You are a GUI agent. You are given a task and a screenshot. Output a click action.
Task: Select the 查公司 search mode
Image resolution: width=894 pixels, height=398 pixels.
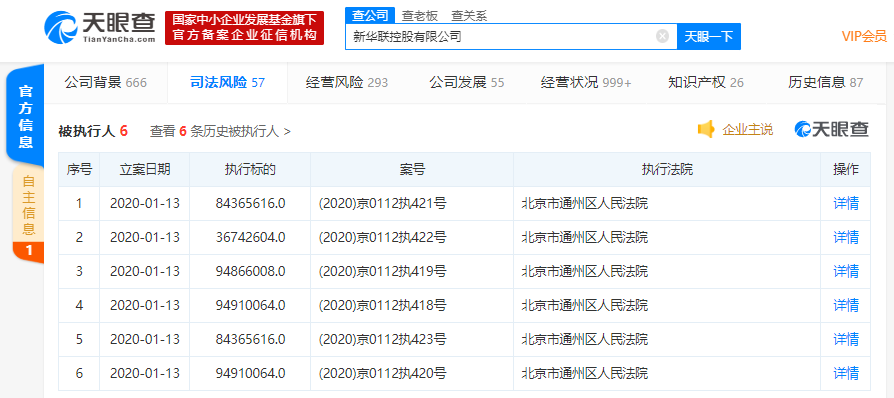(x=370, y=15)
